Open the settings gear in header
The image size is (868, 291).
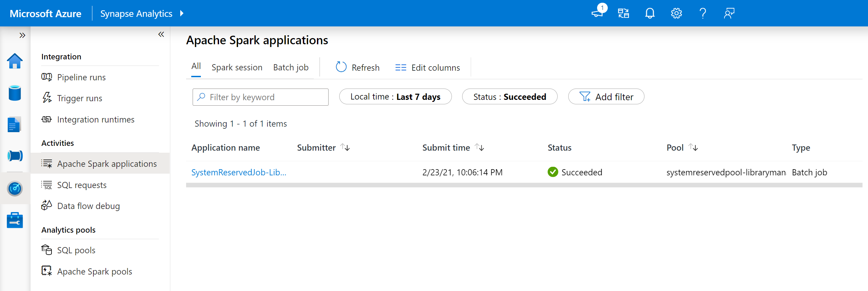pos(676,13)
